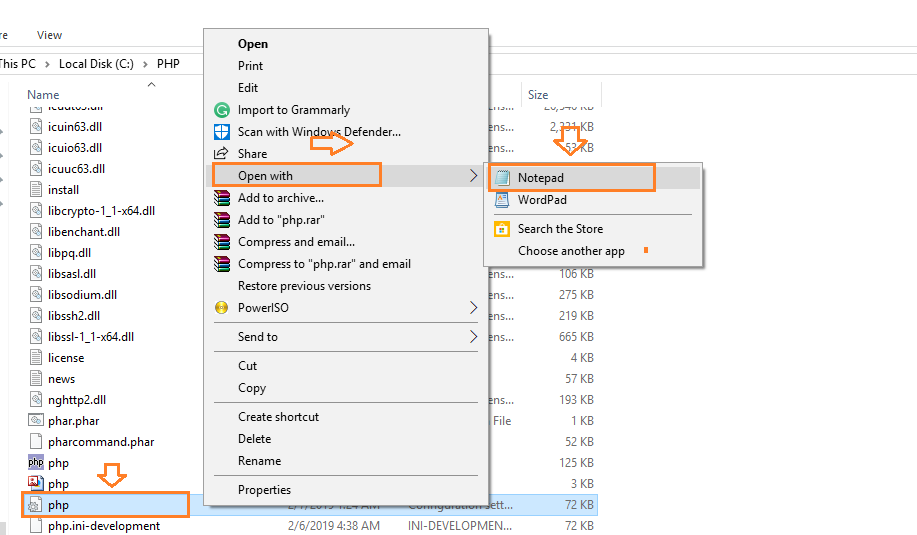
Task: Select the php.ini-development file
Action: tap(103, 526)
